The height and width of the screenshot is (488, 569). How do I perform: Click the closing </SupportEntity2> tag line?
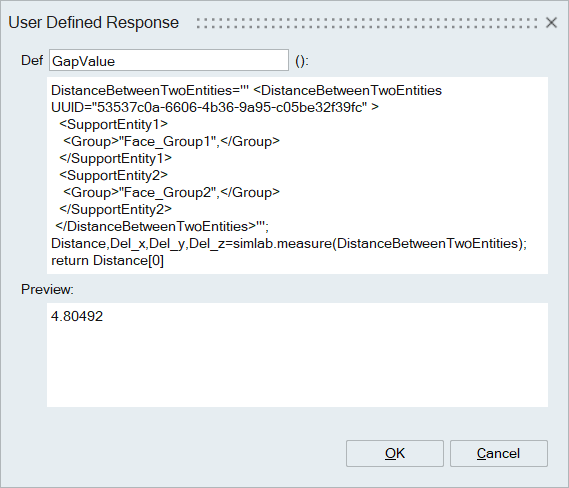click(x=115, y=209)
